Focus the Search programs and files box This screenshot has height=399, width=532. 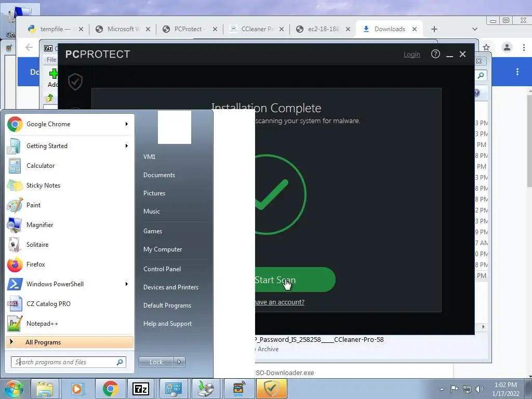(69, 362)
